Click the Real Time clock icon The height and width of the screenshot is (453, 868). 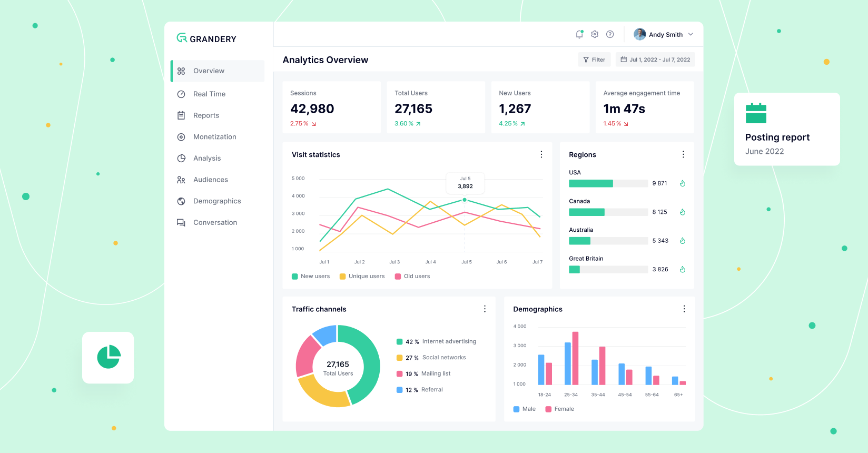[181, 94]
